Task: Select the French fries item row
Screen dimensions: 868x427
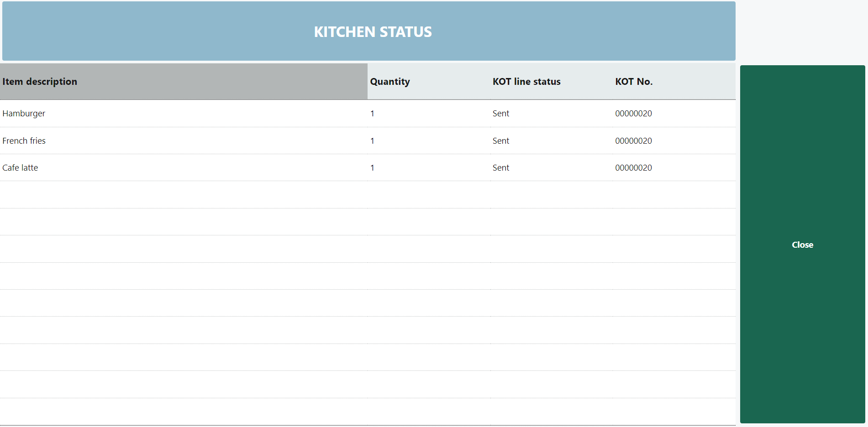Action: [24, 141]
